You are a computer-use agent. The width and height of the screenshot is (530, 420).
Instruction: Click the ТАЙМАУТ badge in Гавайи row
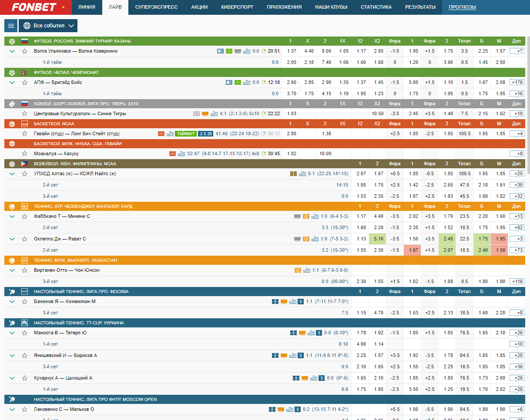[186, 134]
